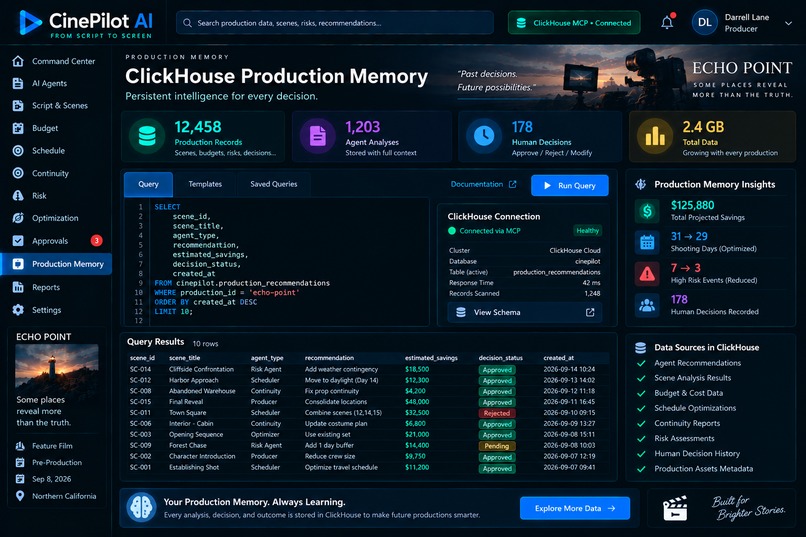This screenshot has width=806, height=537.
Task: Click the Optimization sidebar icon
Action: point(18,218)
